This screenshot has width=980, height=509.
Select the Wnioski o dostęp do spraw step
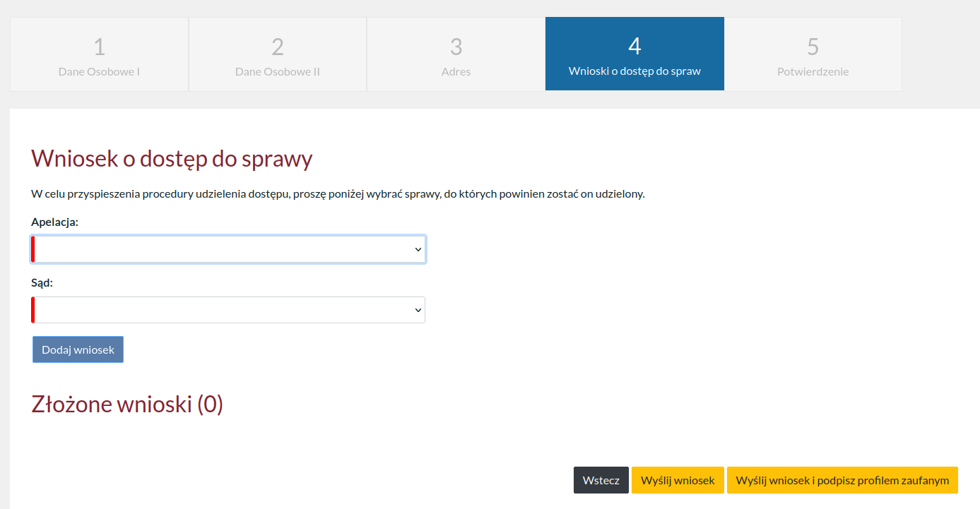634,54
